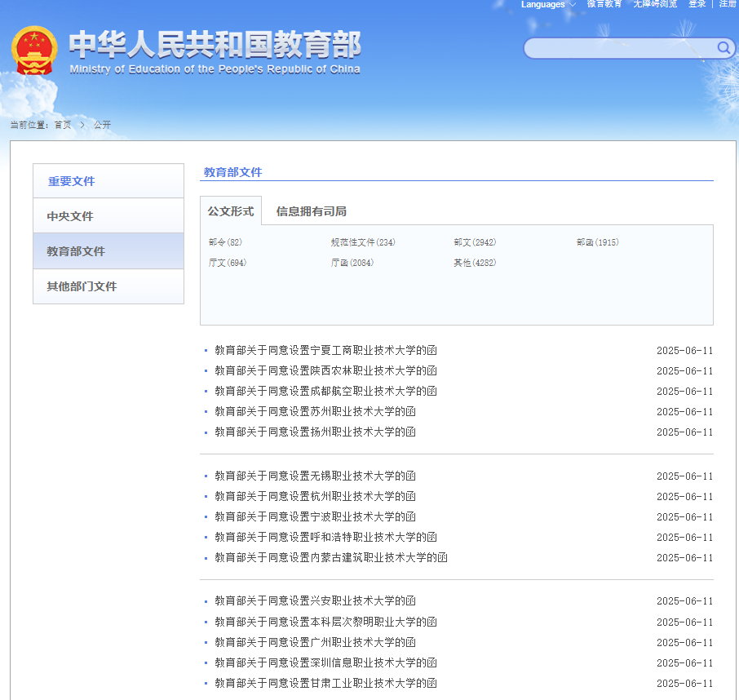Switch to the 信息拥有司局 tab
The height and width of the screenshot is (700, 739).
point(312,211)
